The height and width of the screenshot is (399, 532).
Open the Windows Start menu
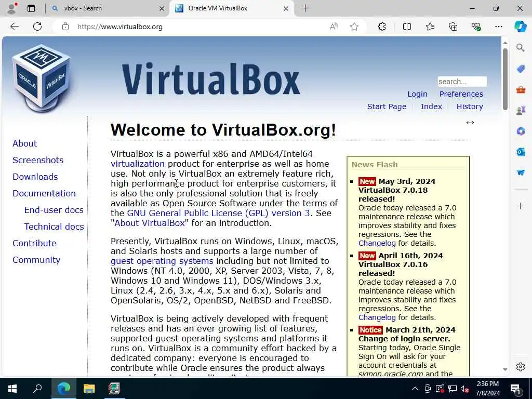point(12,389)
